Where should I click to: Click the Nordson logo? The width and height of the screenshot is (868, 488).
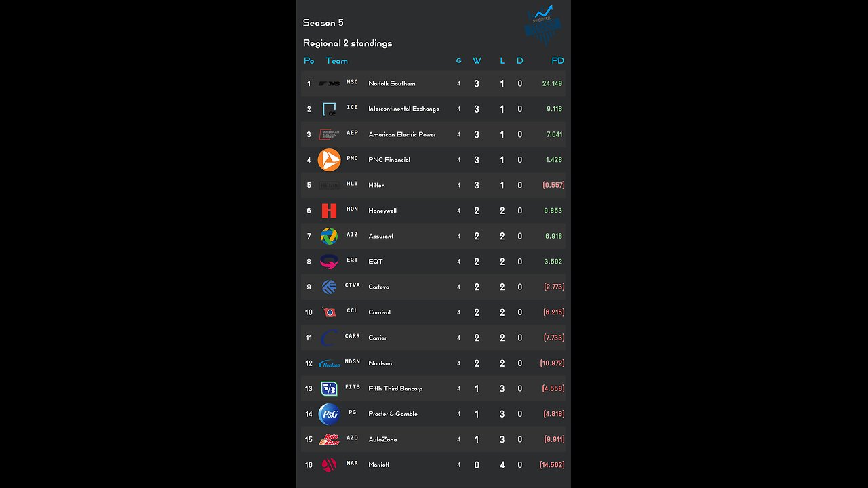pyautogui.click(x=330, y=364)
